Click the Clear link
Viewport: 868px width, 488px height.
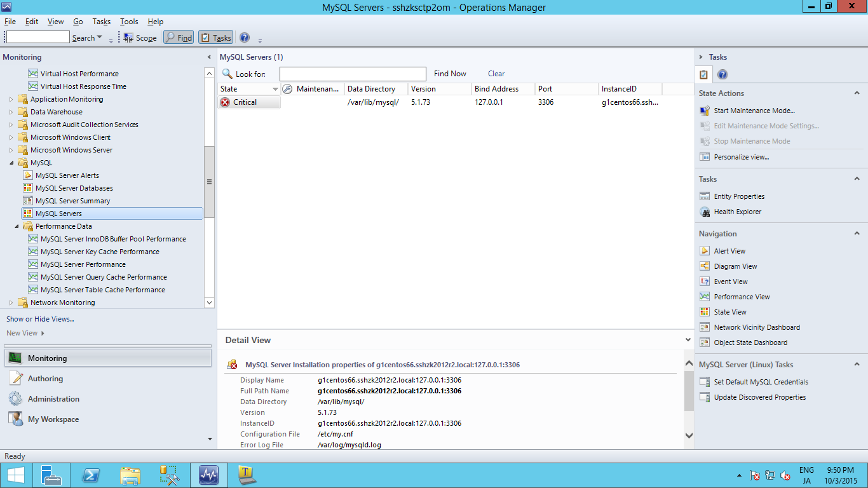tap(496, 74)
